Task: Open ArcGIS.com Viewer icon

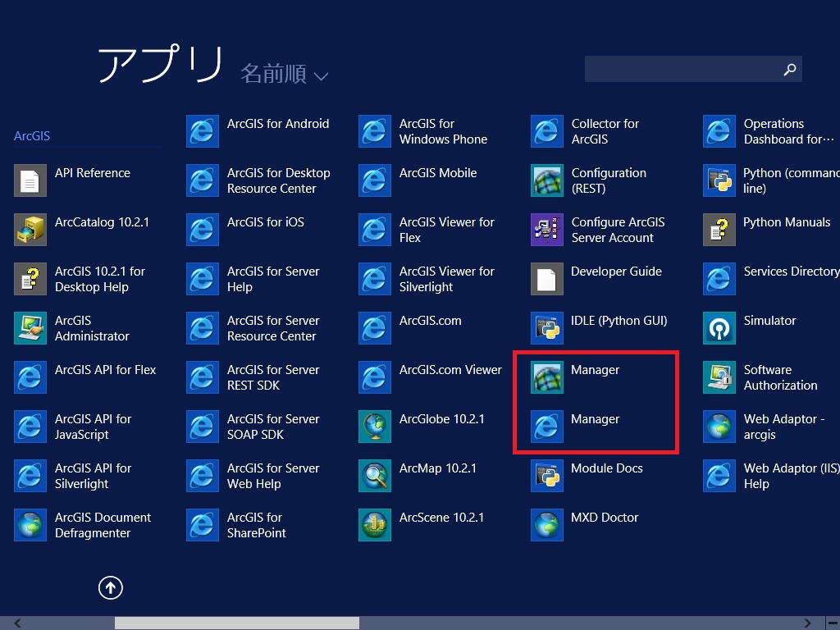Action: tap(374, 377)
